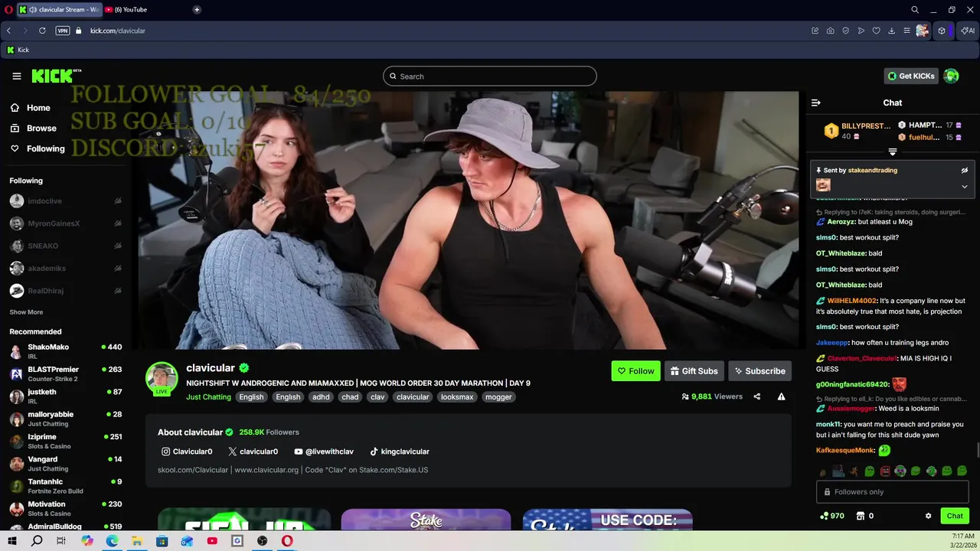Open Microsoft Edge from taskbar
Viewport: 980px width, 551px height.
pyautogui.click(x=112, y=541)
